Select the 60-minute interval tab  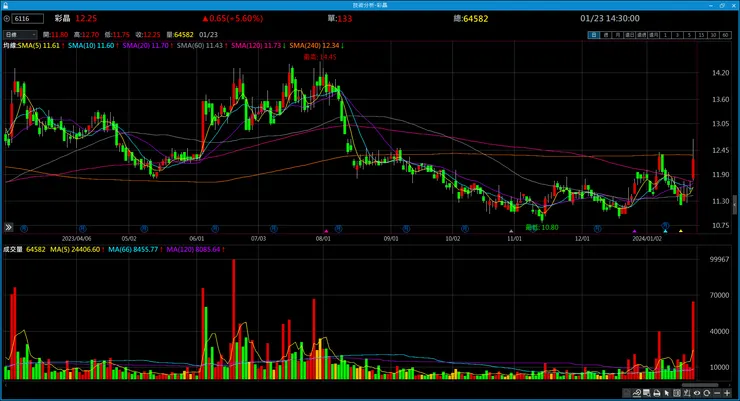click(x=725, y=35)
